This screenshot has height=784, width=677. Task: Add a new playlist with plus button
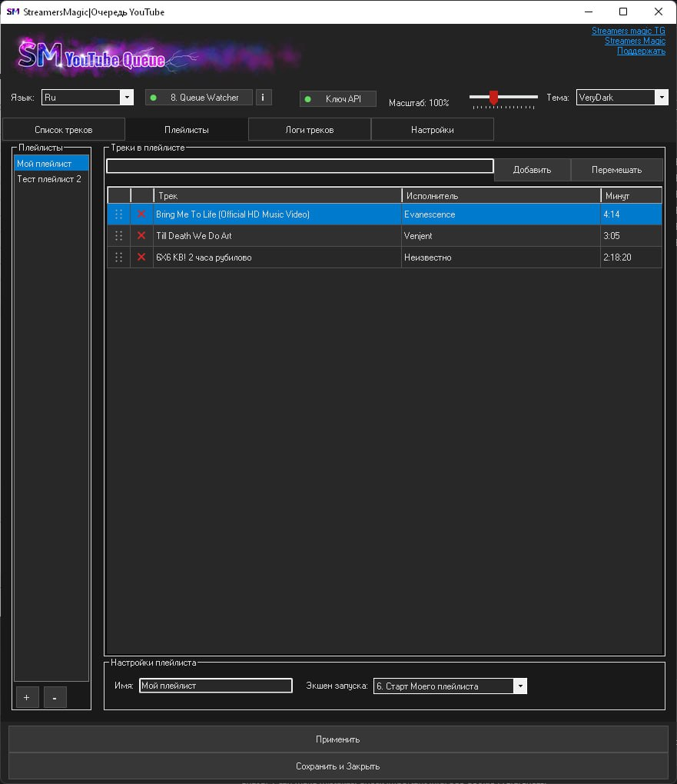coord(27,697)
